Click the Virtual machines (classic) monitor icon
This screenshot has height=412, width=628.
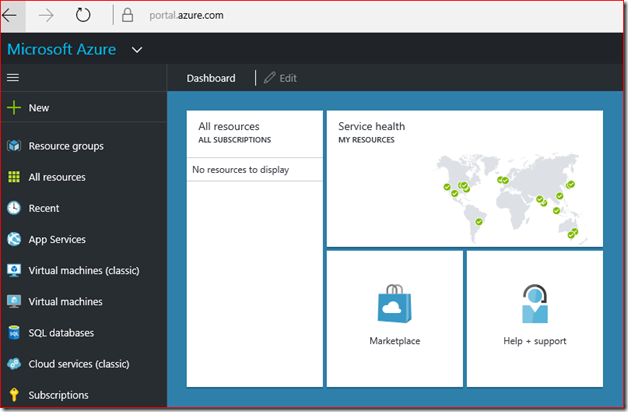point(14,270)
